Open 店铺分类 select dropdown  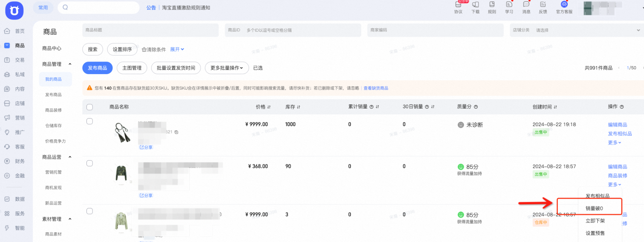tap(576, 30)
